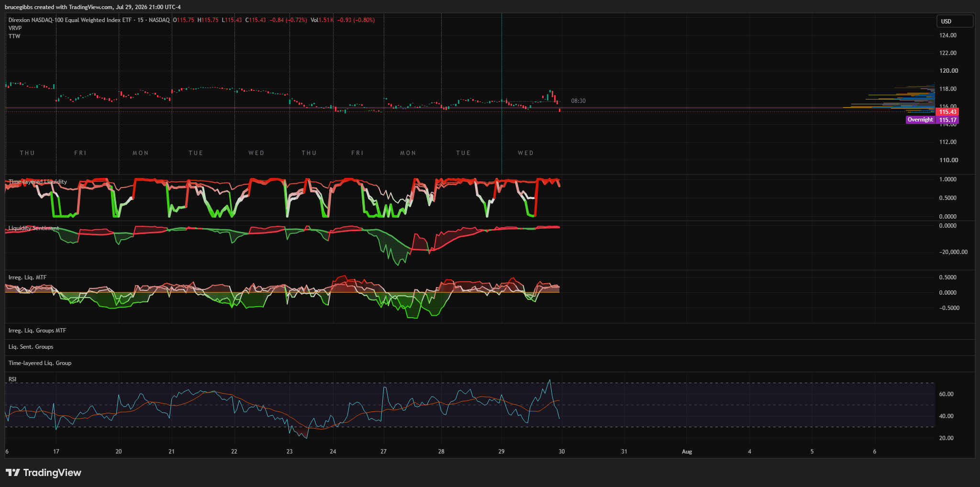Screen dimensions: 980x487
Task: Click the open value O115.75
Action: (x=183, y=20)
